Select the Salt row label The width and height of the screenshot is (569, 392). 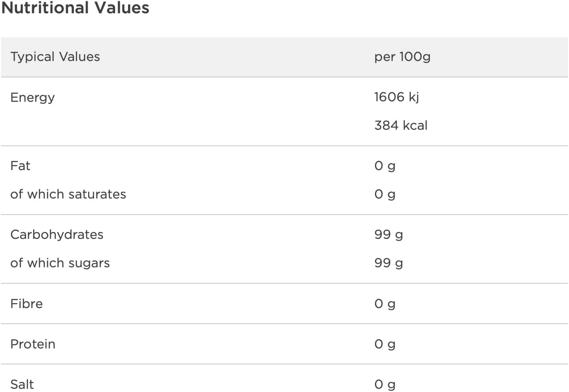click(22, 384)
